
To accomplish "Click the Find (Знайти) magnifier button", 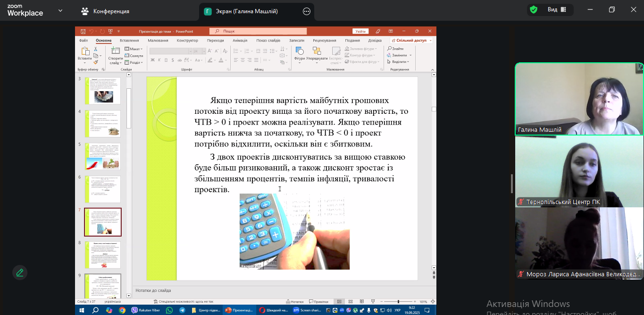I will pos(395,49).
